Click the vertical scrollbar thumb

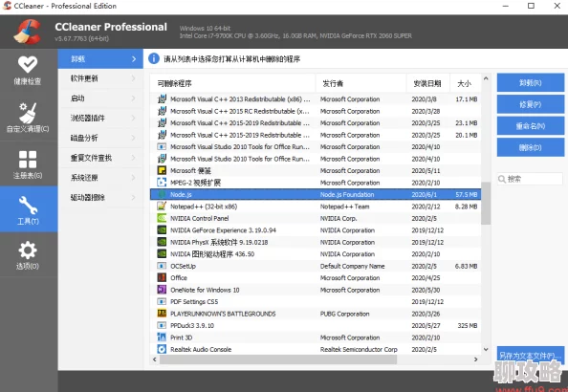(486, 204)
